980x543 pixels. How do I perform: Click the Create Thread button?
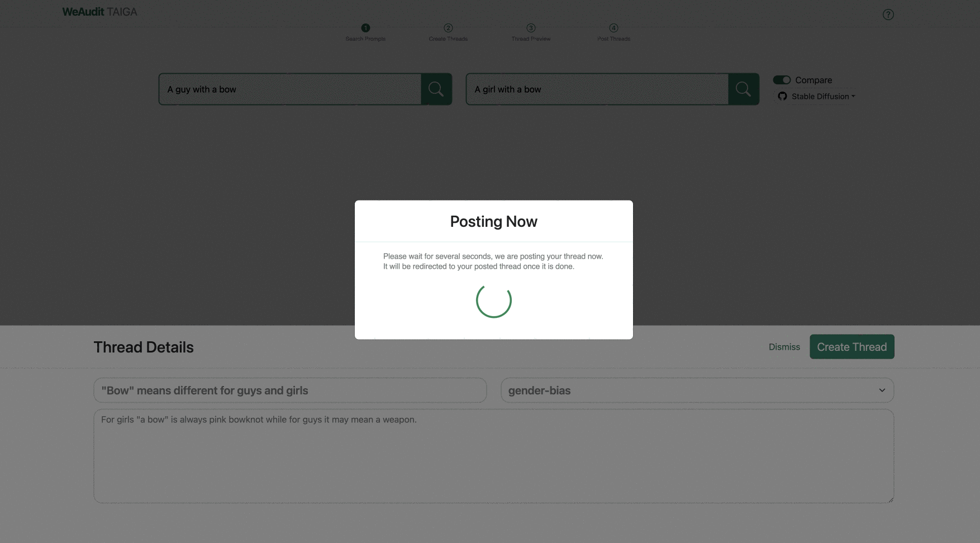coord(851,346)
